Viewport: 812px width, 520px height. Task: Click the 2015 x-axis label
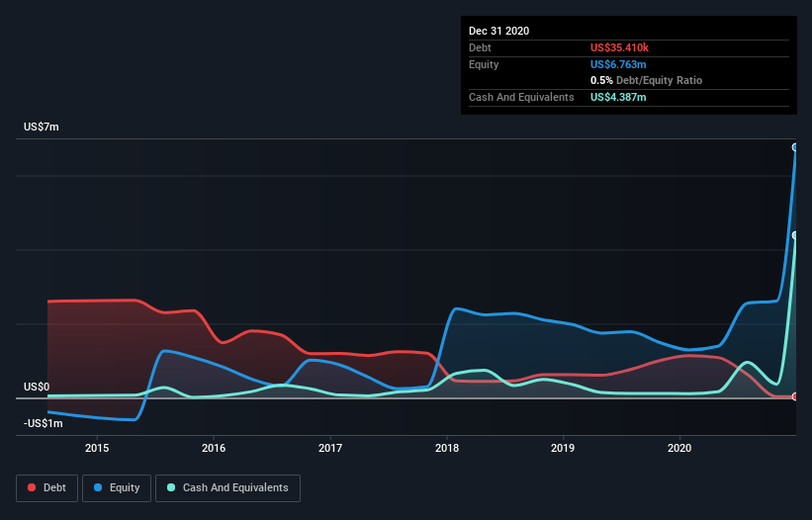pos(97,448)
